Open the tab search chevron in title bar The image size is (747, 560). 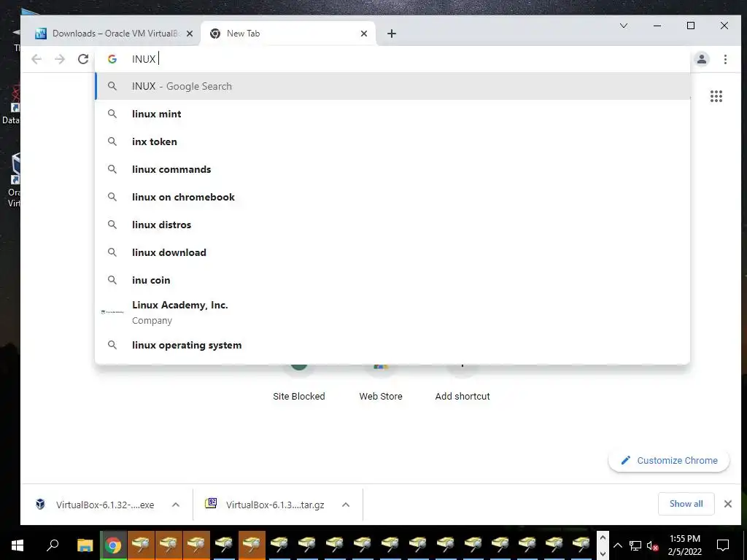(x=623, y=26)
